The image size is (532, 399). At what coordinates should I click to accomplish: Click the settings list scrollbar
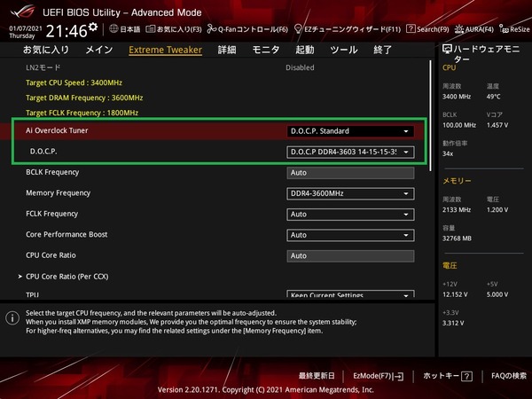tap(431, 115)
